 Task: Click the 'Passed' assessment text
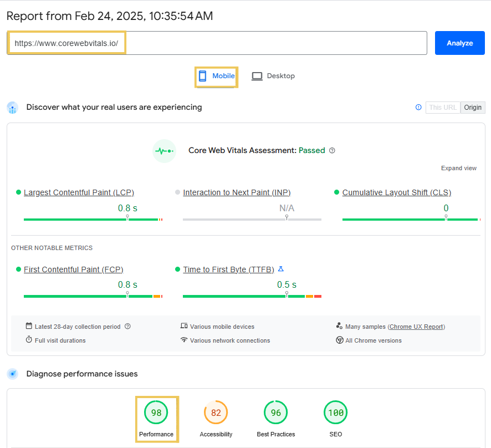[x=312, y=150]
